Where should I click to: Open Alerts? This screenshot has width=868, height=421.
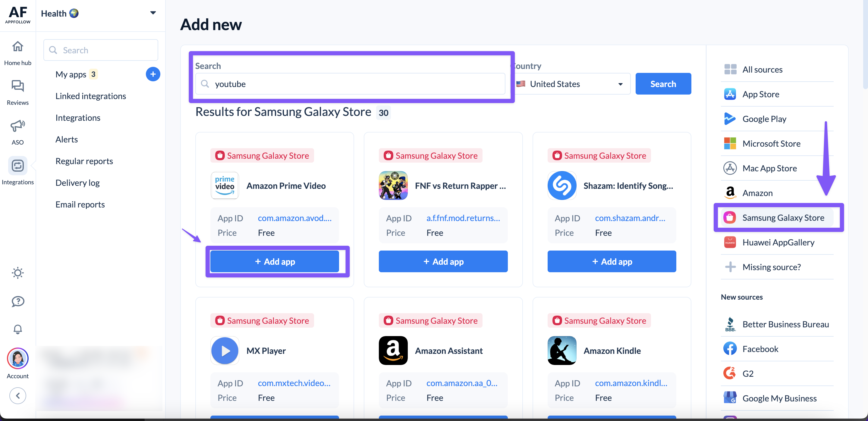(67, 139)
